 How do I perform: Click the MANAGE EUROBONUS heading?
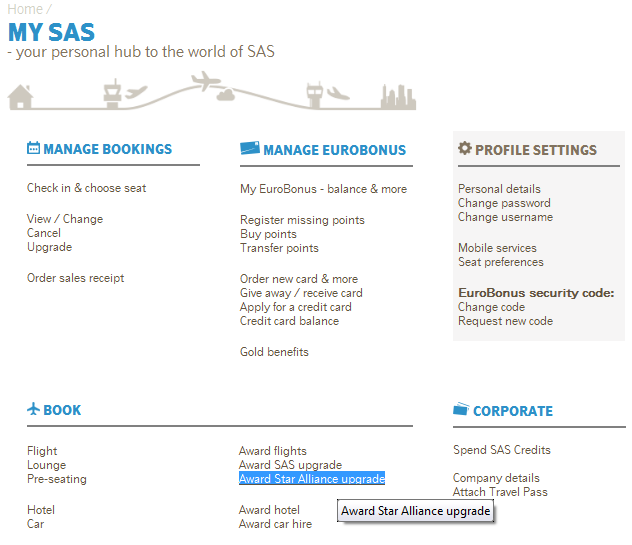(335, 150)
